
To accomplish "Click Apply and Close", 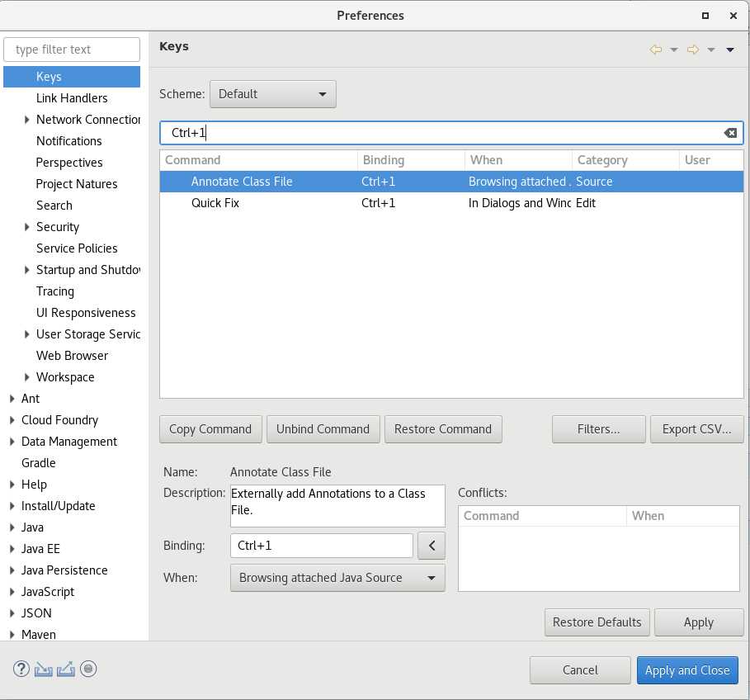I will click(x=687, y=669).
